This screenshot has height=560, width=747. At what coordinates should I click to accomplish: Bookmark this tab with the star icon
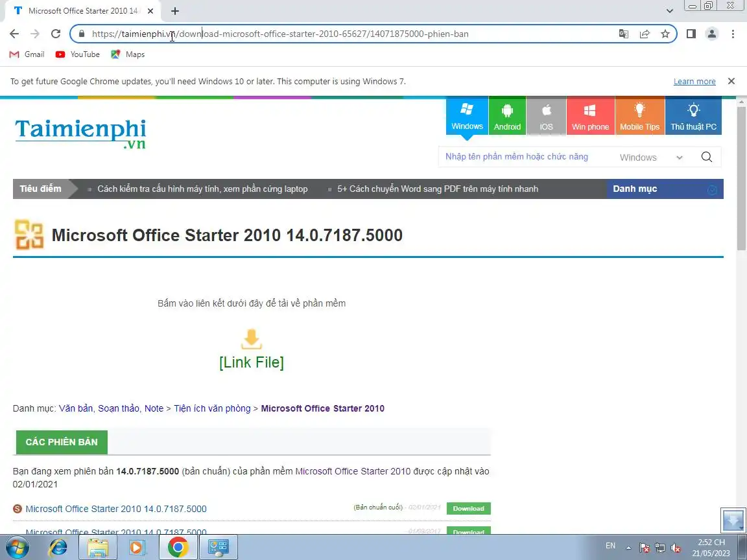(665, 34)
